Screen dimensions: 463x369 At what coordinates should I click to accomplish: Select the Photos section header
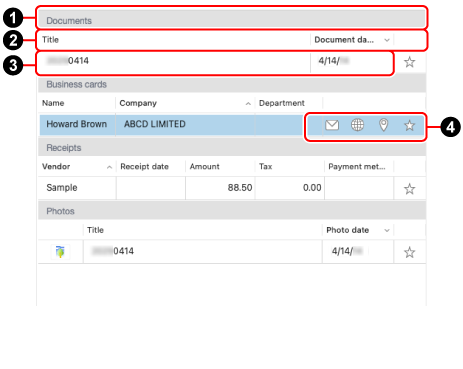232,211
